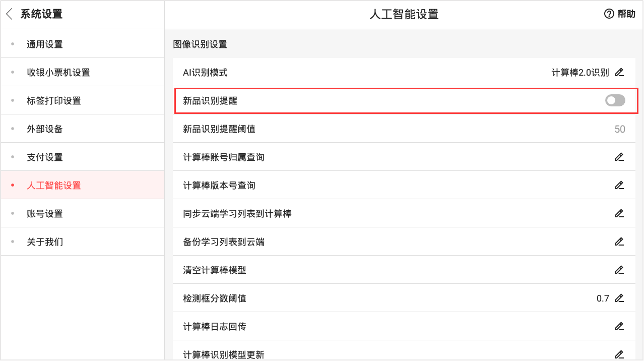This screenshot has width=644, height=361.
Task: Go back using the left chevron arrow
Action: click(x=10, y=14)
